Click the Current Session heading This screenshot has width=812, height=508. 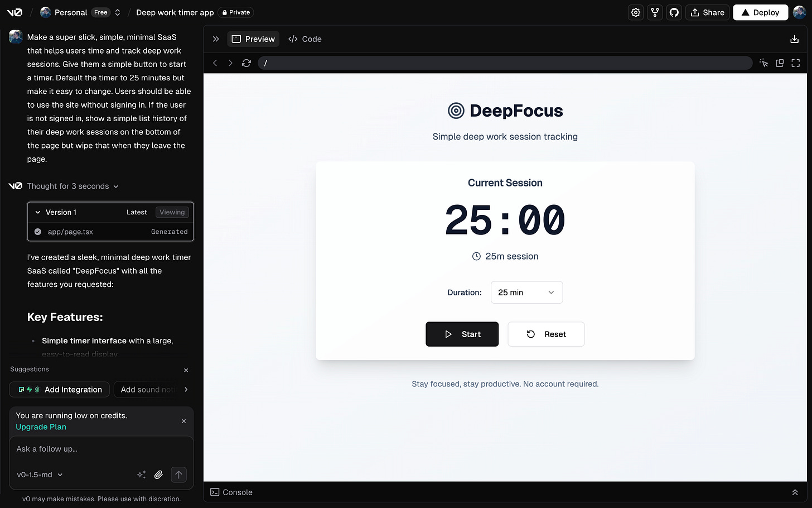[x=505, y=183]
